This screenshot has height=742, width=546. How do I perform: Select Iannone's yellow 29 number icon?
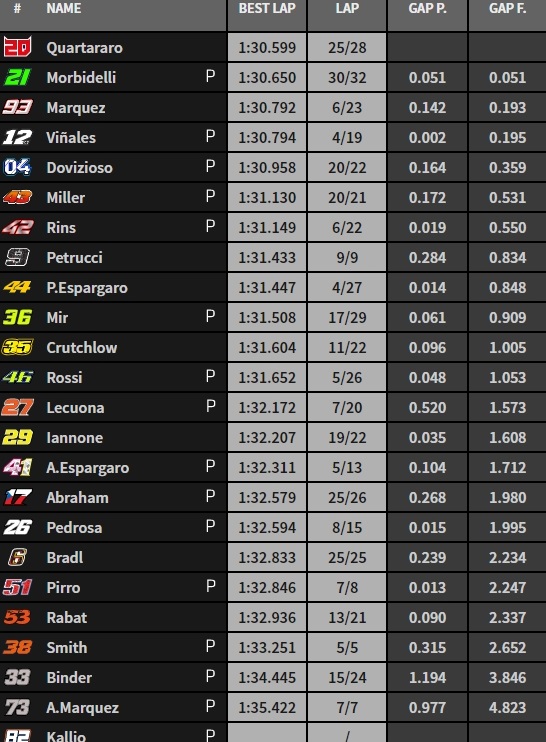[x=18, y=437]
